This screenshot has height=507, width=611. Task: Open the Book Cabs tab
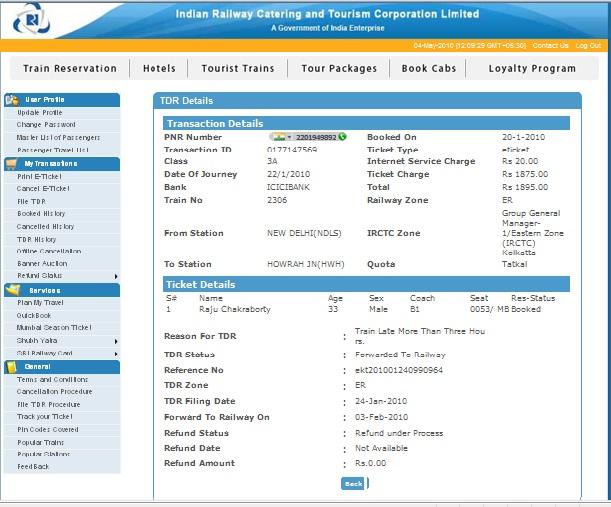429,69
